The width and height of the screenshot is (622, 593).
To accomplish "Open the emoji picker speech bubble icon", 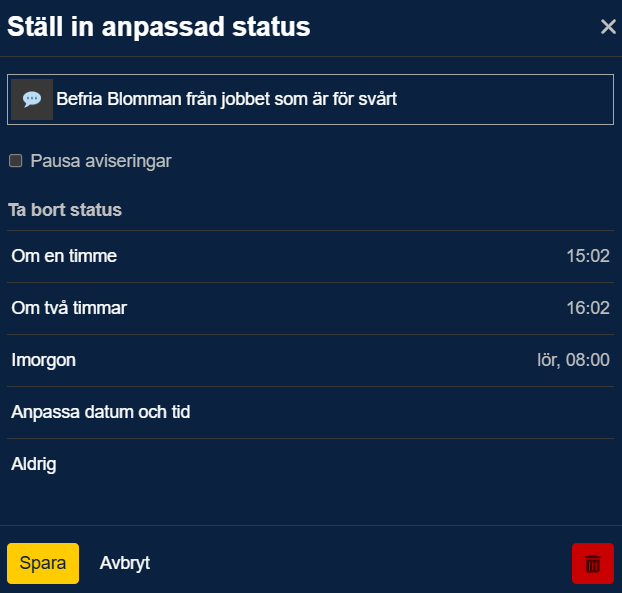I will 32,99.
